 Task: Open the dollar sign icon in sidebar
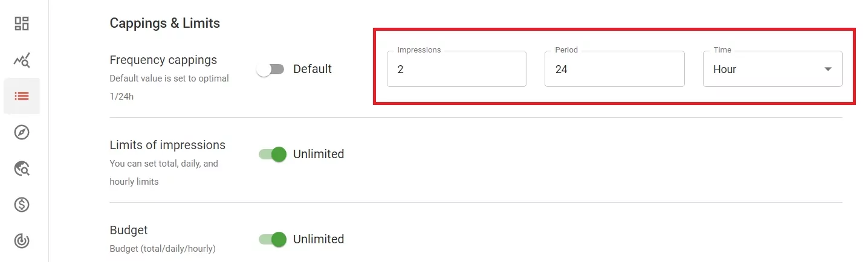coord(22,205)
